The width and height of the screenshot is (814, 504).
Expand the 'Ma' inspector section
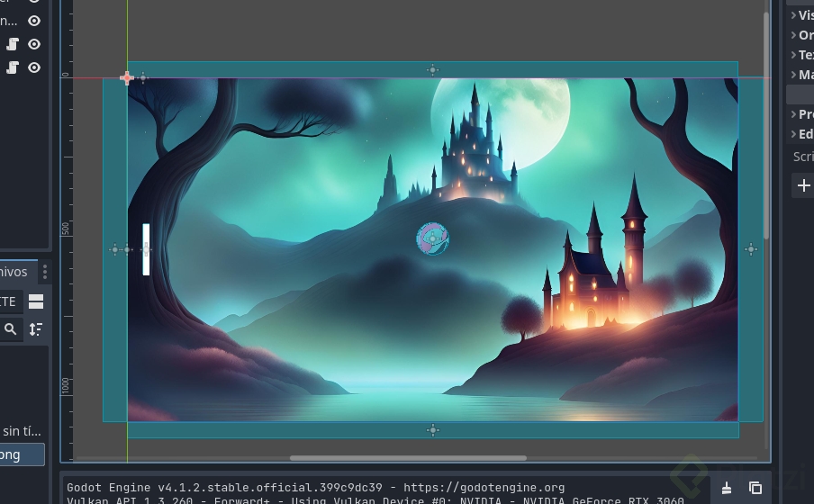click(802, 74)
